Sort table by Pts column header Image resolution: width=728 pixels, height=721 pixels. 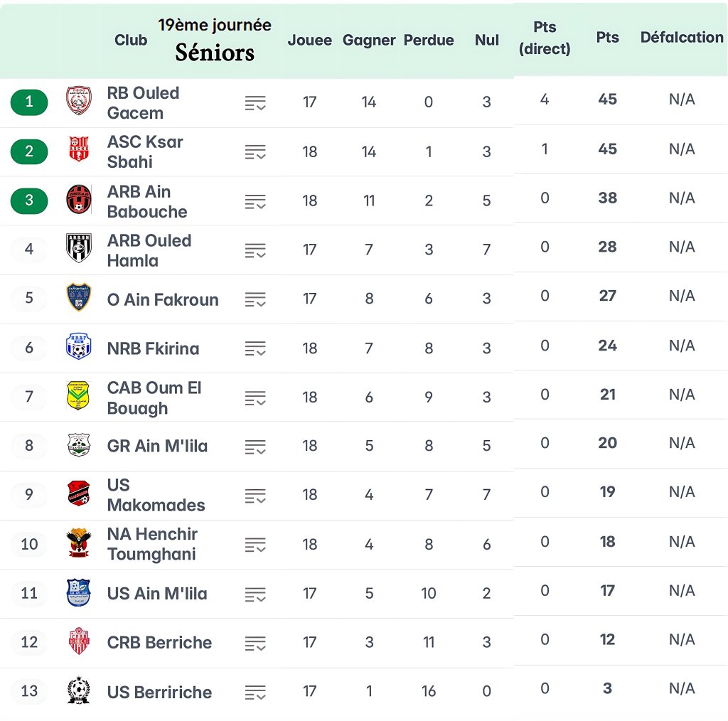point(607,38)
